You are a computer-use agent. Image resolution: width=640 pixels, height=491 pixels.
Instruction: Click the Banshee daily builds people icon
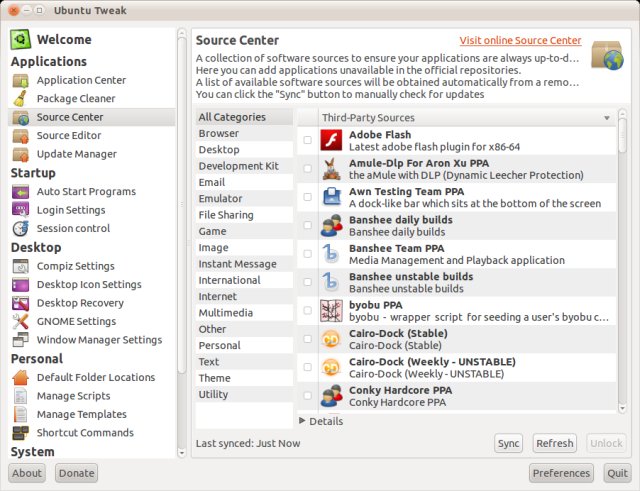(x=331, y=226)
